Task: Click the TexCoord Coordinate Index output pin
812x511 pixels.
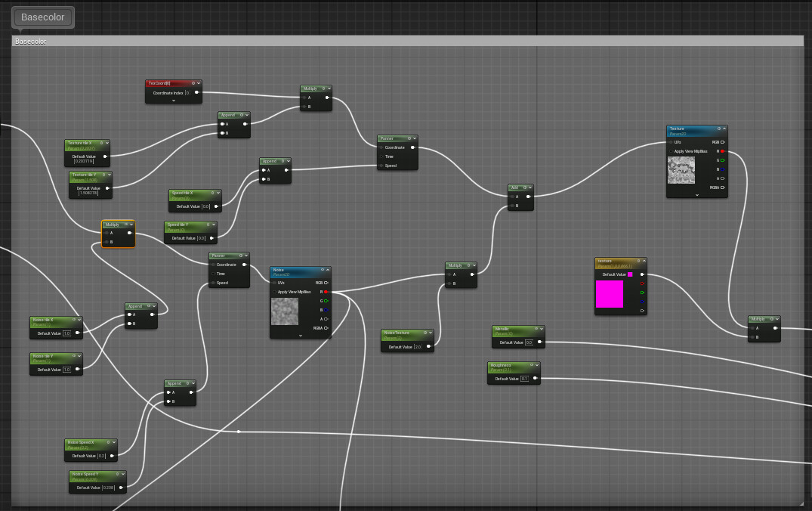Action: (197, 93)
